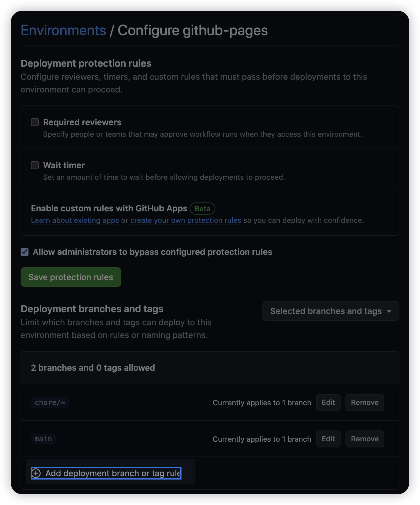Enable the Required reviewers checkbox
420x505 pixels.
[35, 122]
